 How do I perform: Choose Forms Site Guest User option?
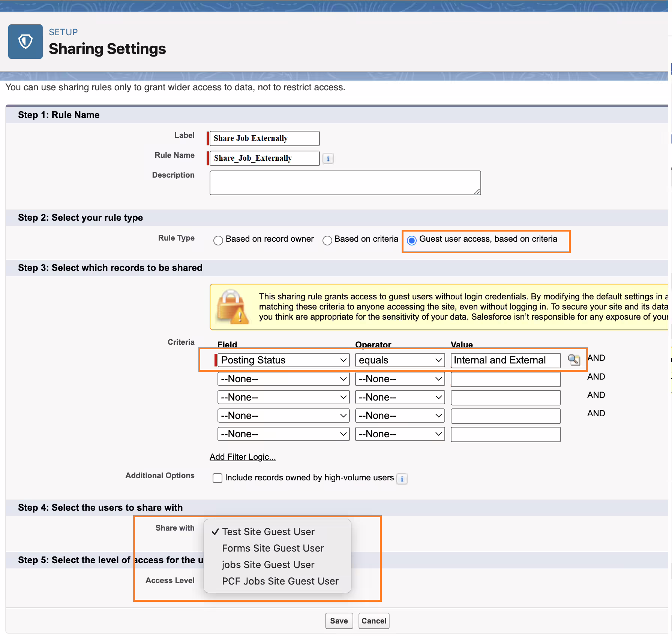point(273,548)
